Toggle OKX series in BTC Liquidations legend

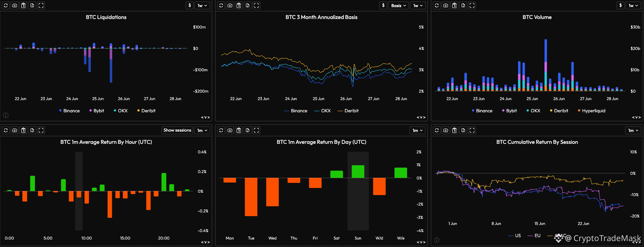point(121,111)
